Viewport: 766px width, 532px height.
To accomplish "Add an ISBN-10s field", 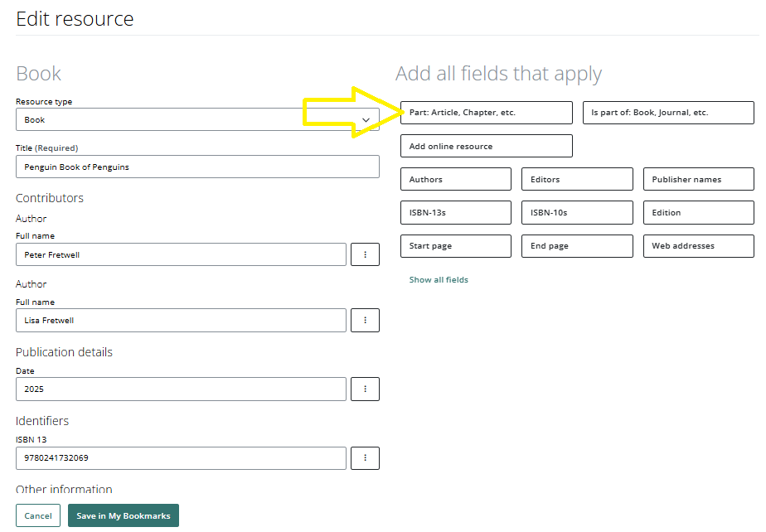I will click(577, 212).
